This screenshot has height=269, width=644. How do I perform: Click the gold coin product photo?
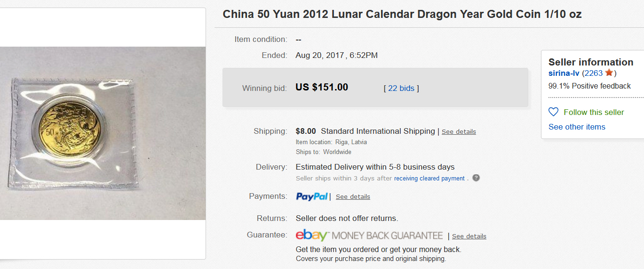tap(103, 133)
